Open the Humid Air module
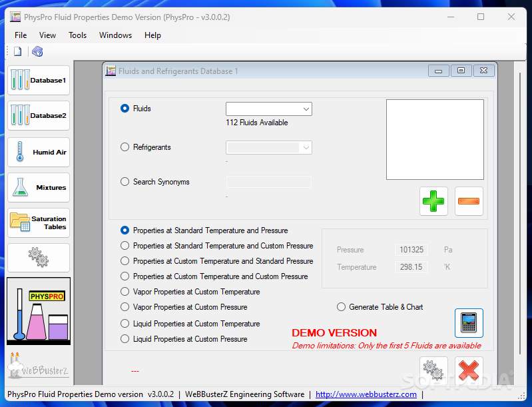The width and height of the screenshot is (532, 407). pyautogui.click(x=39, y=152)
